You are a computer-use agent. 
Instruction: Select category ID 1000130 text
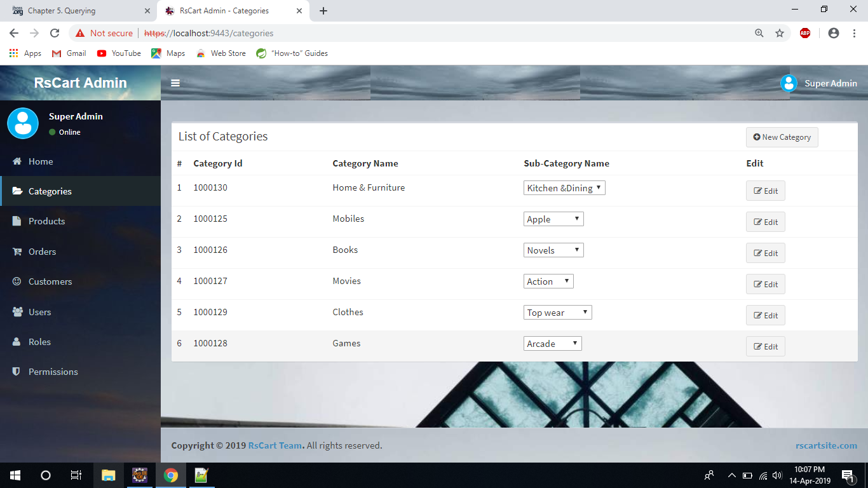[x=210, y=187]
